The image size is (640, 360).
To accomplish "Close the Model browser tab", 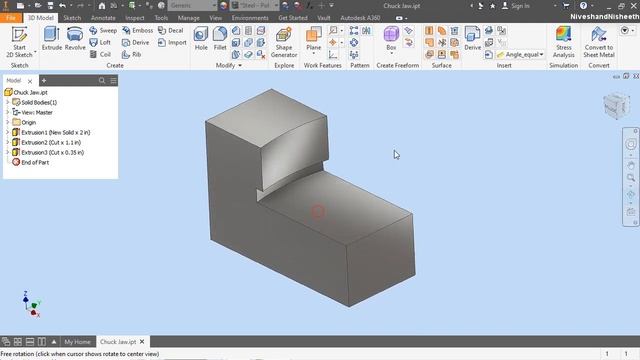I will (x=30, y=81).
